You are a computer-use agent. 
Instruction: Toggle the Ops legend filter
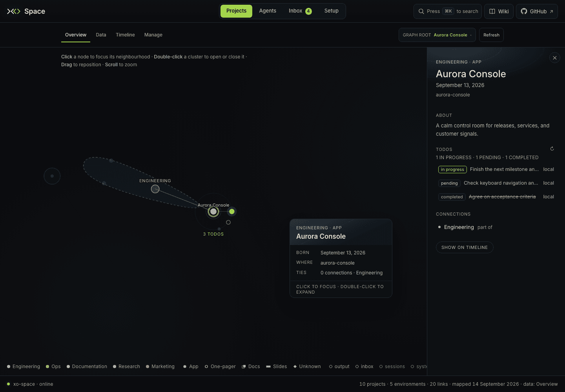click(x=53, y=367)
